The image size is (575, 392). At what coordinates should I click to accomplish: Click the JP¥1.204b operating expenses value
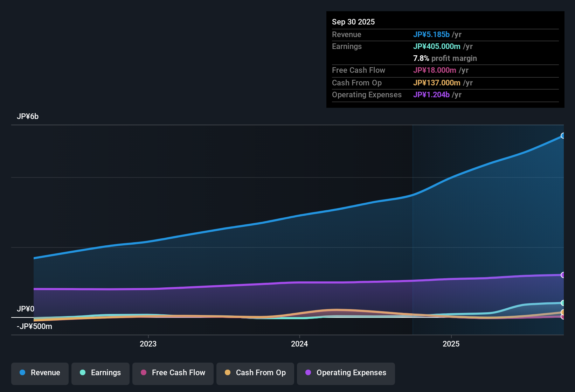click(431, 95)
